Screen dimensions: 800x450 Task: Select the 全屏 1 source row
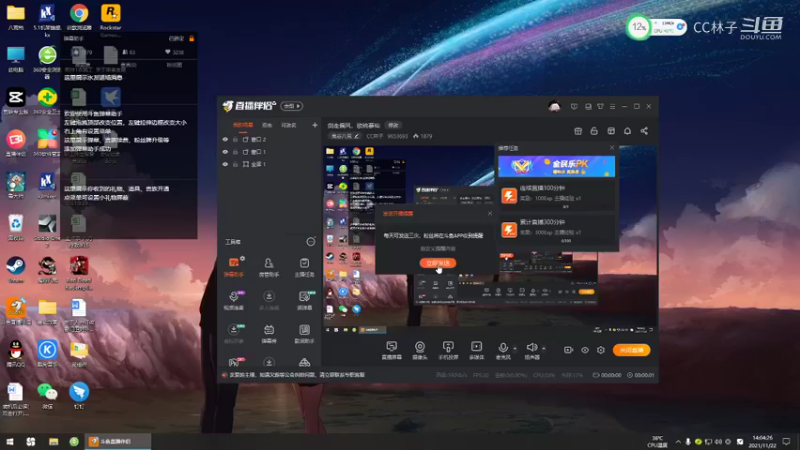pyautogui.click(x=269, y=164)
